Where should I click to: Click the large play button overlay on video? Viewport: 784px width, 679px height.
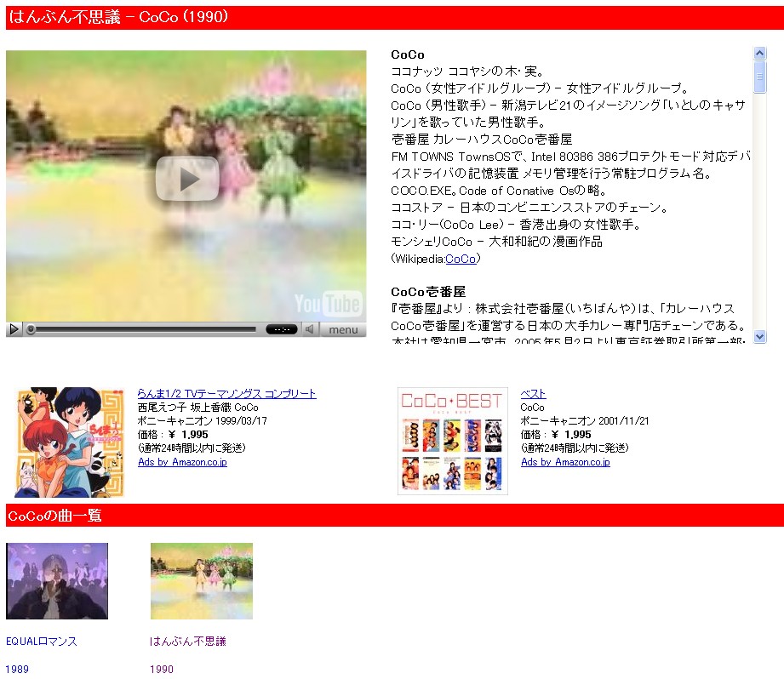(187, 179)
